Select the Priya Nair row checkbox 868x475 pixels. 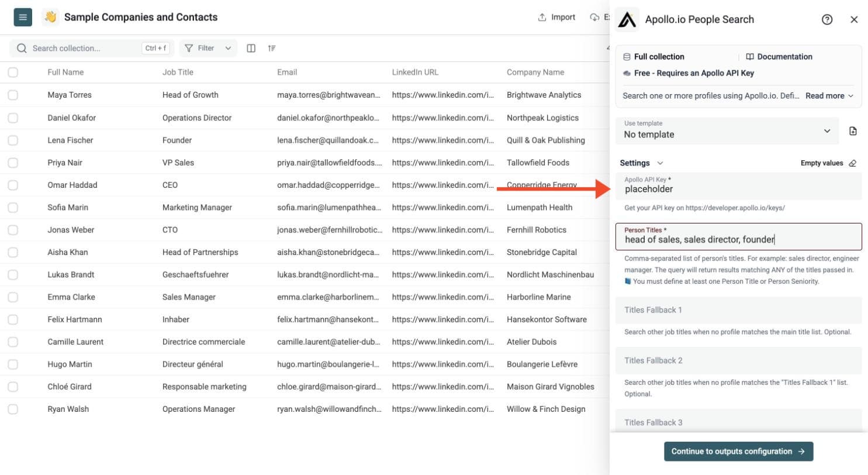click(x=13, y=162)
